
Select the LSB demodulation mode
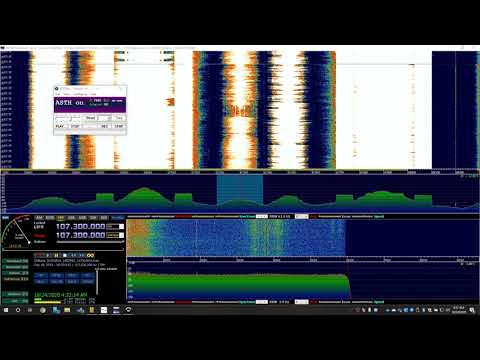coord(71,218)
